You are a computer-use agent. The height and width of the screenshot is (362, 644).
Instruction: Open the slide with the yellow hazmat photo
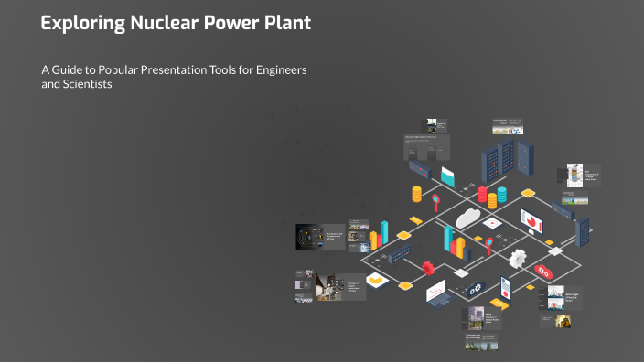555,322
